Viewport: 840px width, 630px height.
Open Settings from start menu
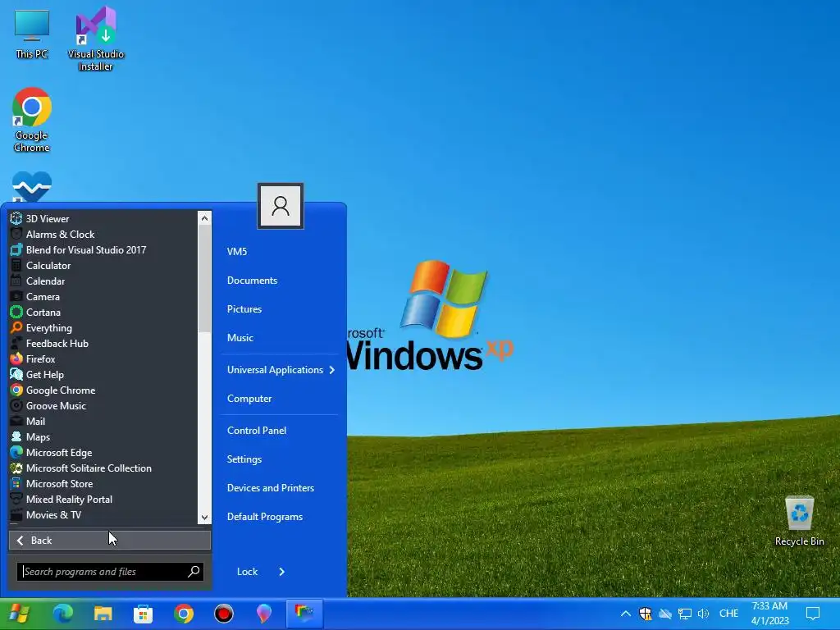point(244,459)
